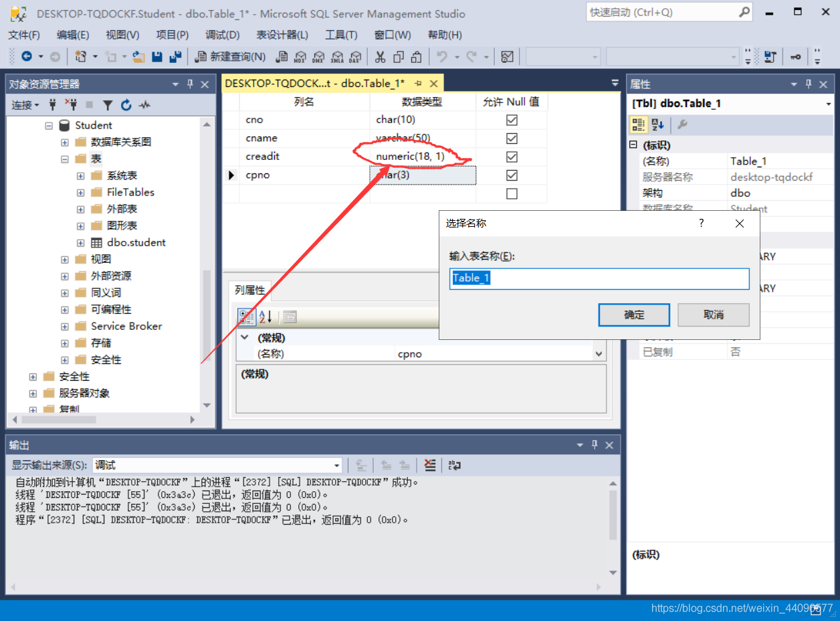This screenshot has height=621, width=840.
Task: Click the Paste icon in toolbar
Action: click(x=417, y=57)
